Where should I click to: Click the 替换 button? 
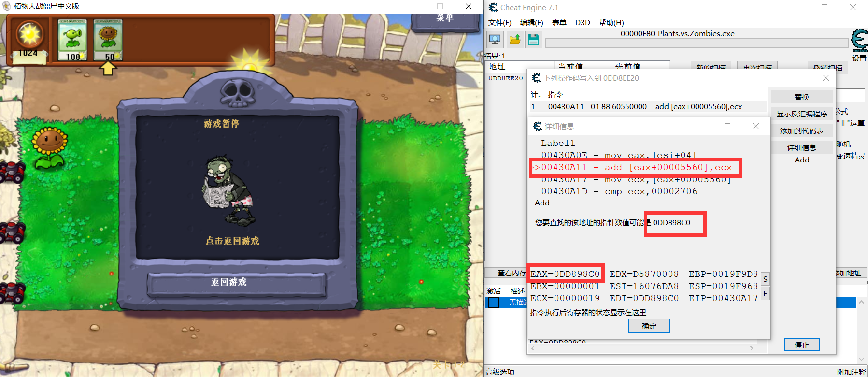point(802,97)
